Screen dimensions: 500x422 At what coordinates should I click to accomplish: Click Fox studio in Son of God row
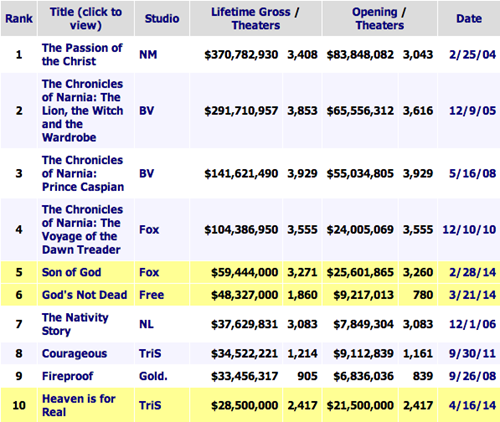click(149, 272)
